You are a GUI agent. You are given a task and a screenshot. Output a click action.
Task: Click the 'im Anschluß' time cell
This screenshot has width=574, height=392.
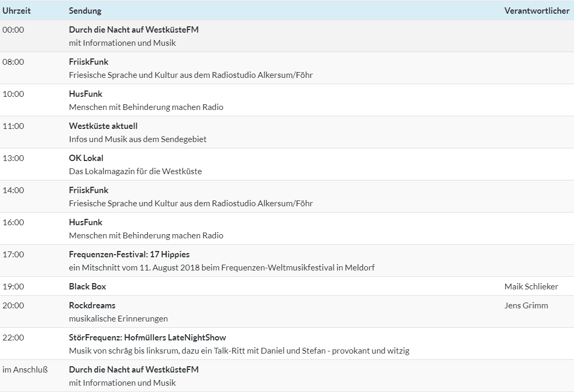point(25,370)
